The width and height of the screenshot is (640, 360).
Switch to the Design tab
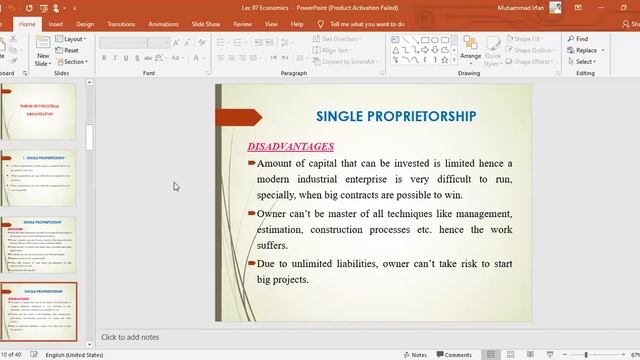click(x=85, y=24)
